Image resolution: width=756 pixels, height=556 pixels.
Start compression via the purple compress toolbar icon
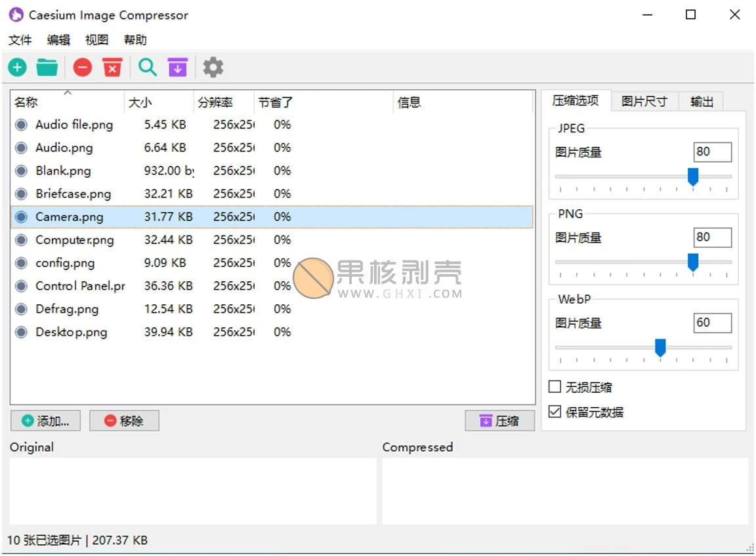tap(177, 67)
